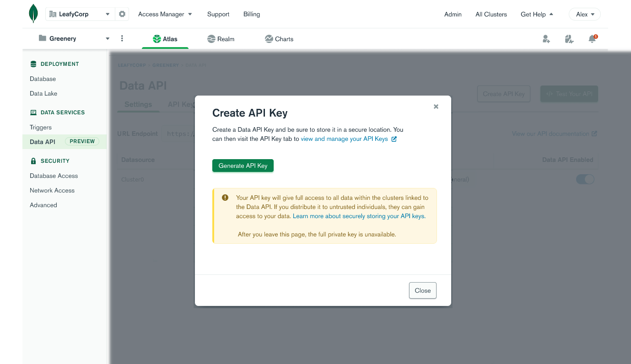
Task: Click the Greenery breadcrumb
Action: (x=166, y=65)
